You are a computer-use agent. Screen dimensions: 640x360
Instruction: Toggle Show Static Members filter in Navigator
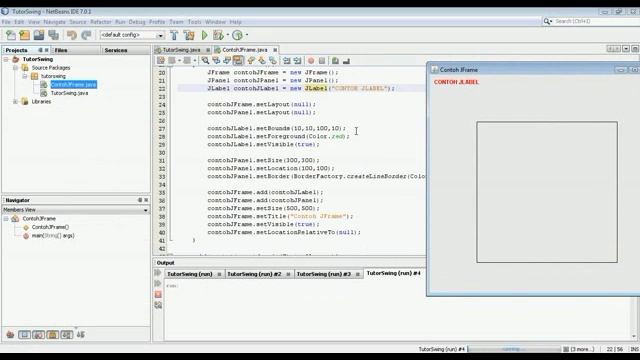tap(39, 335)
